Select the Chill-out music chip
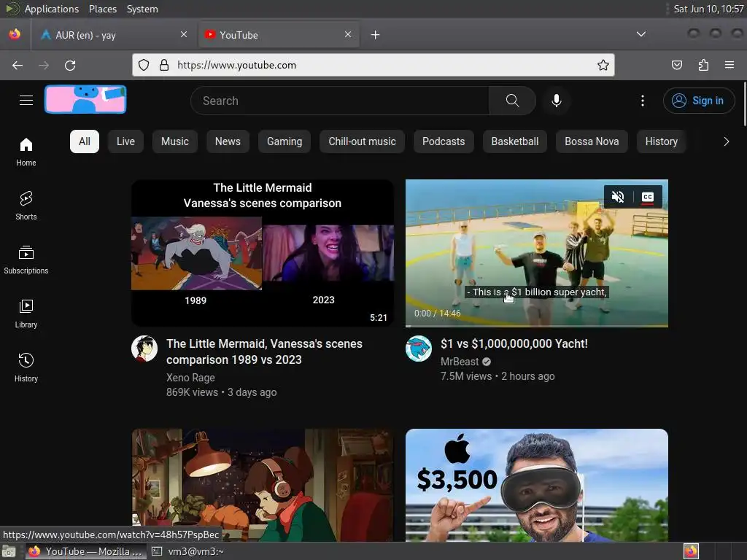This screenshot has height=560, width=747. (362, 141)
